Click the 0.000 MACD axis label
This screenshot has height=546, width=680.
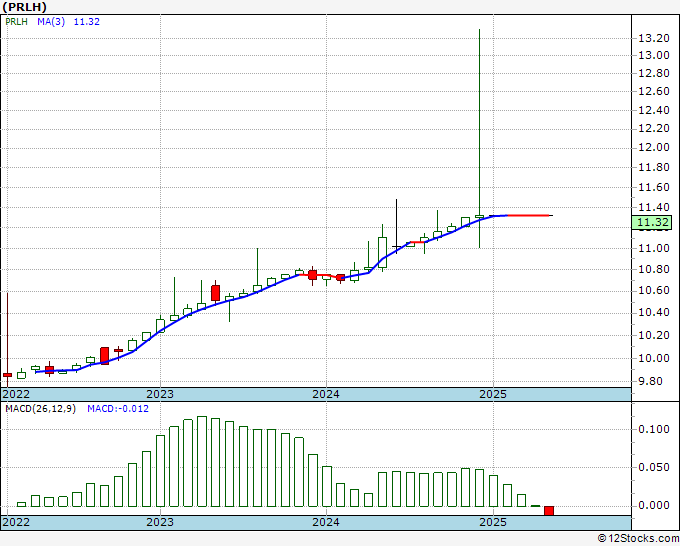pos(653,505)
